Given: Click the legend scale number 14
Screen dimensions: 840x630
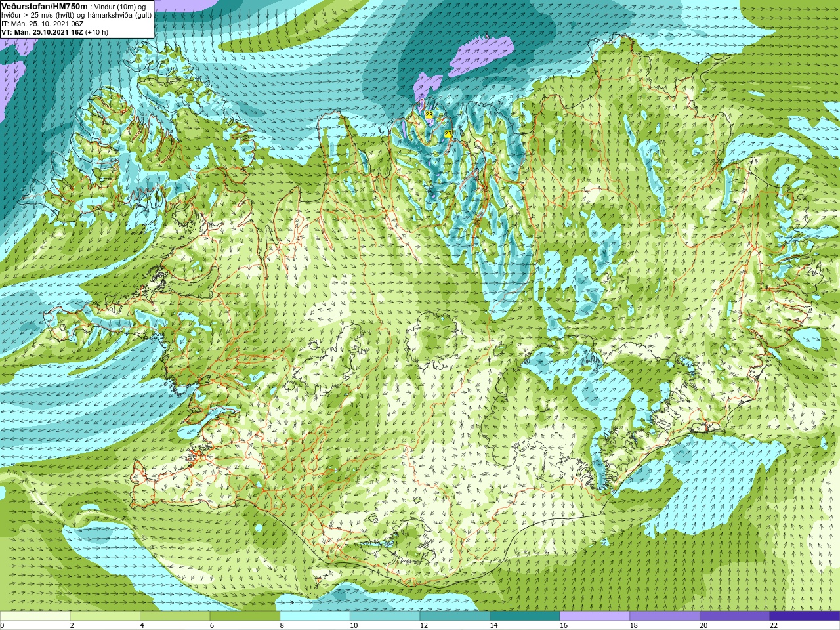Looking at the screenshot, I should pos(493,625).
